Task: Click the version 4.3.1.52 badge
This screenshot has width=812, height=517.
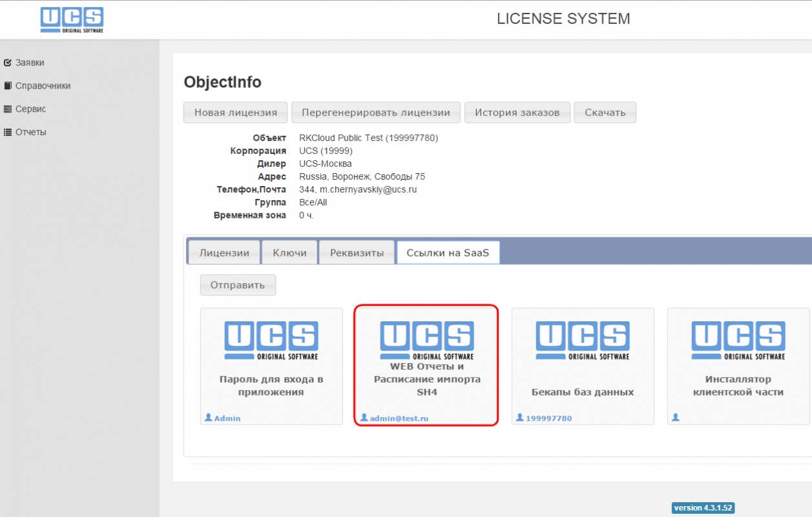Action: click(x=703, y=508)
